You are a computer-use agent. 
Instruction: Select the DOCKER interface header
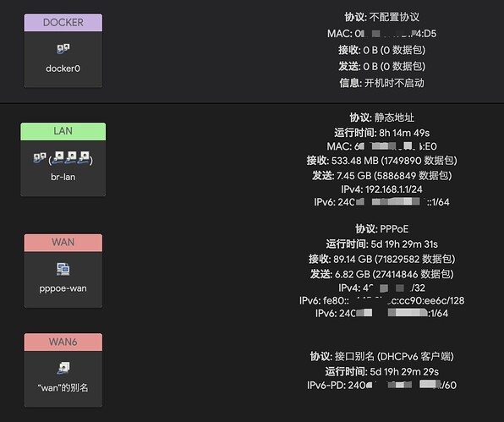[63, 23]
